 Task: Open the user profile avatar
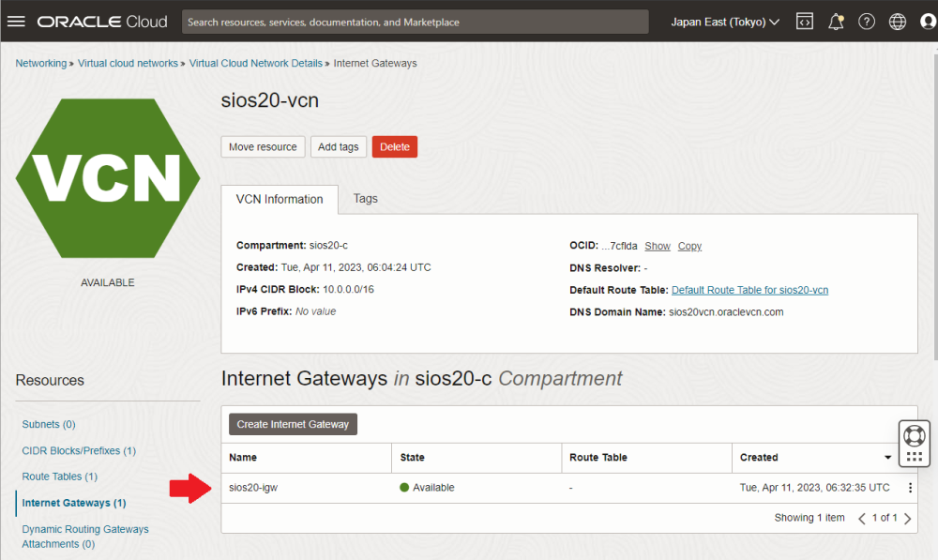(928, 22)
